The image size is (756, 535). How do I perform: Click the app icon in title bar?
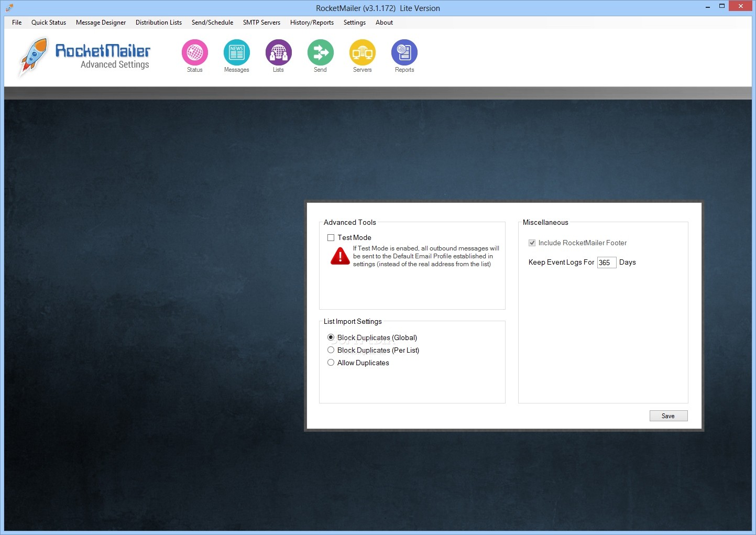(9, 7)
